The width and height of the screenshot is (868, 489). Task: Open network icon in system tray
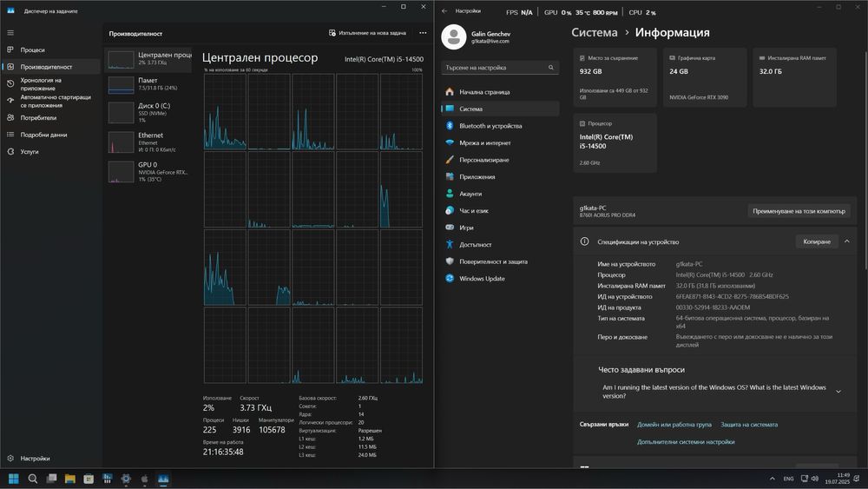pos(805,479)
